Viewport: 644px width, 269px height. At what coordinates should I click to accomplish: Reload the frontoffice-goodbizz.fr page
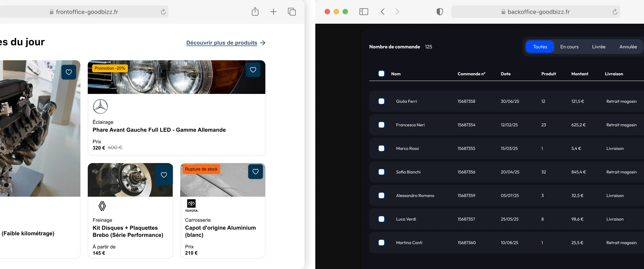coord(163,12)
